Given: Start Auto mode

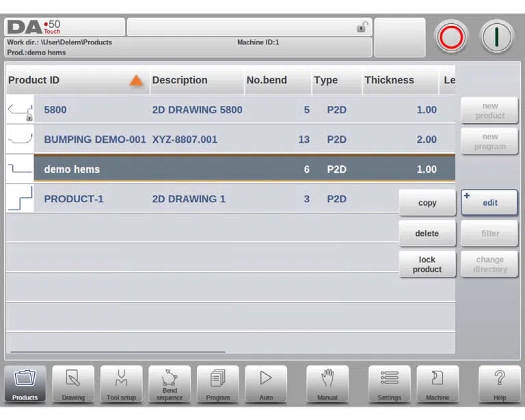Looking at the screenshot, I should [266, 384].
